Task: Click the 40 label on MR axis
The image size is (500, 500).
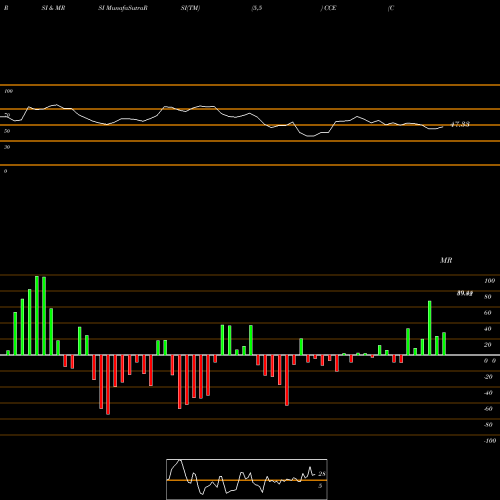Action: click(488, 329)
